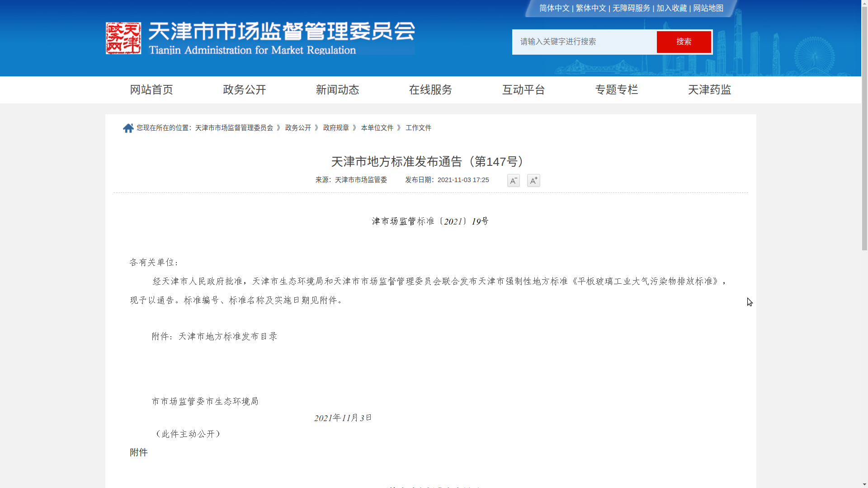Open the 网站首页 menu item
868x488 pixels.
pyautogui.click(x=151, y=90)
